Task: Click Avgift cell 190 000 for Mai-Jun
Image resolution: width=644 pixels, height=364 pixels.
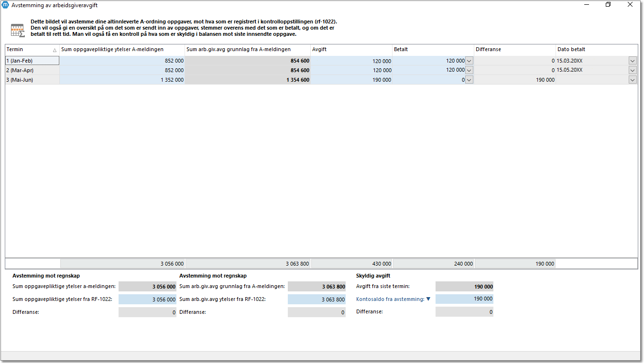Action: pyautogui.click(x=351, y=80)
